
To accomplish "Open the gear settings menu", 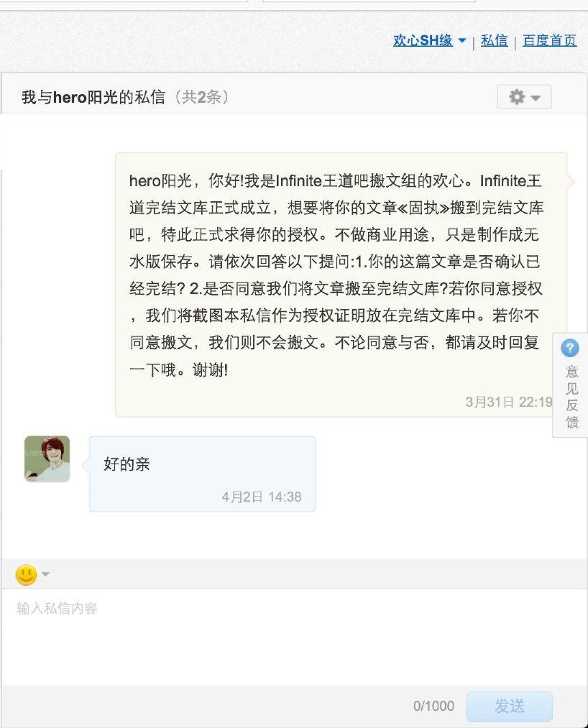I will click(524, 97).
